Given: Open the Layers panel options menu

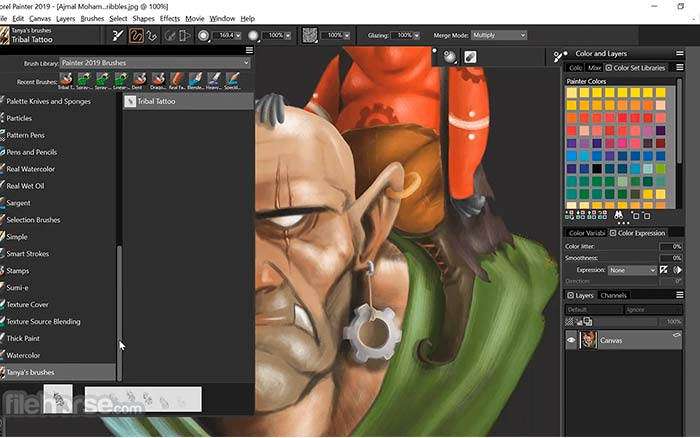Looking at the screenshot, I should 679,295.
